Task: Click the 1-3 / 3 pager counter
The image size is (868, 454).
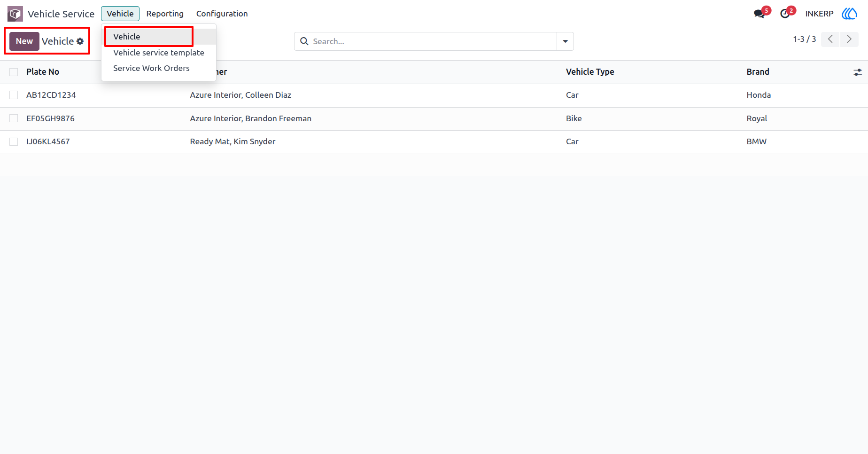Action: click(x=804, y=39)
